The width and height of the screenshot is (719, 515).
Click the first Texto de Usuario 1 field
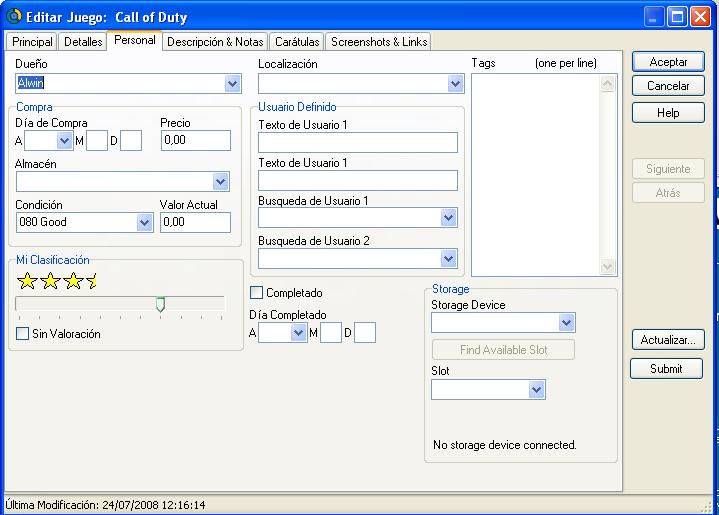click(x=358, y=143)
